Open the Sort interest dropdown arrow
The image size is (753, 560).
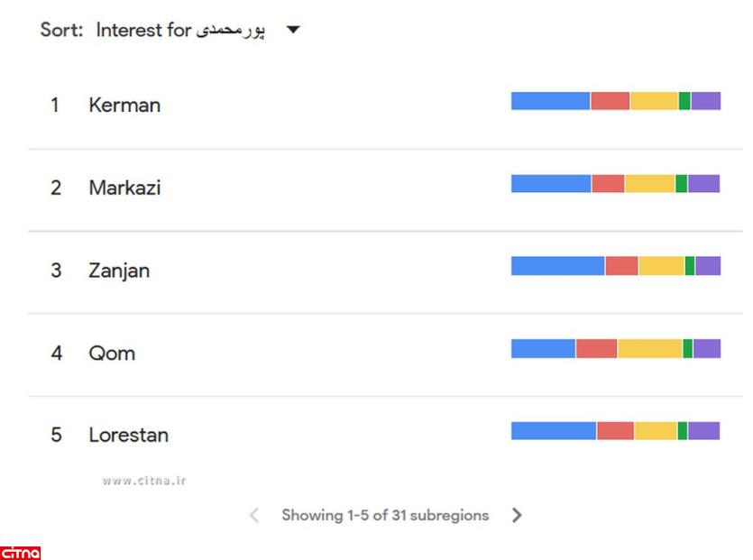[292, 31]
